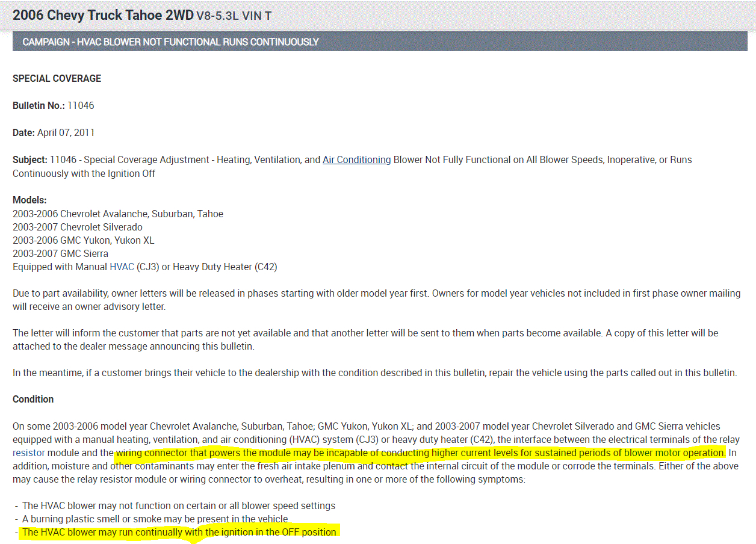
Task: Click the Condition heading
Action: tap(33, 400)
